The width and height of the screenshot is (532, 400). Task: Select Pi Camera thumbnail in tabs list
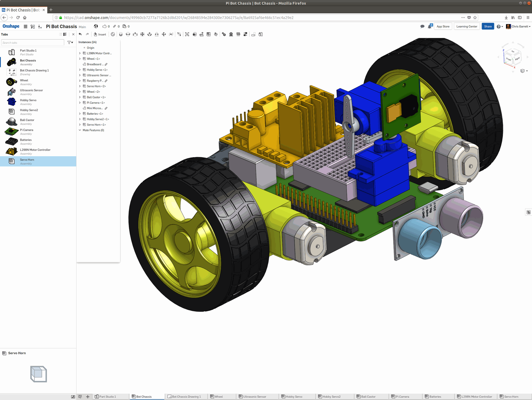click(12, 132)
